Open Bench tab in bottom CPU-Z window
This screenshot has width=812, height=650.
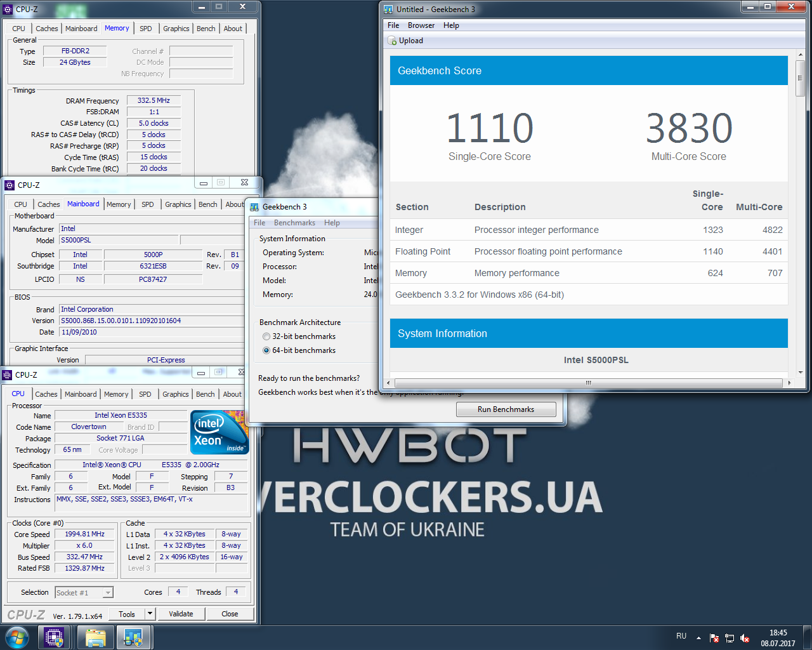[x=206, y=394]
